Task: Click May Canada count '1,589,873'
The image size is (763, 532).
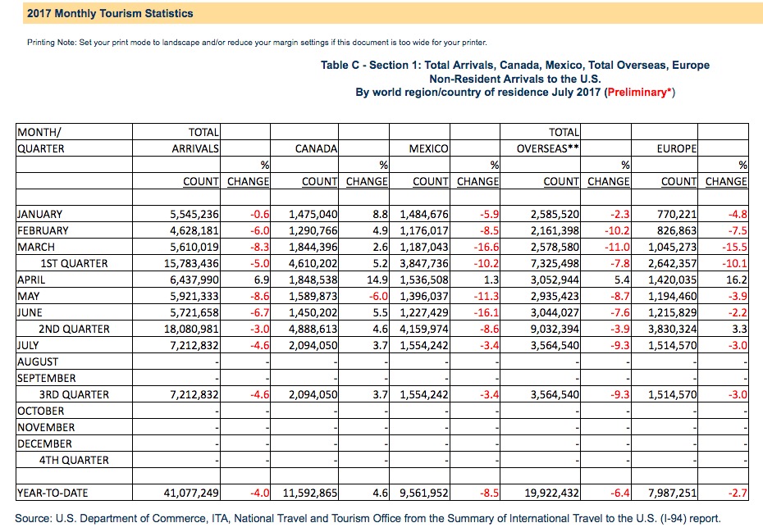Action: (313, 296)
